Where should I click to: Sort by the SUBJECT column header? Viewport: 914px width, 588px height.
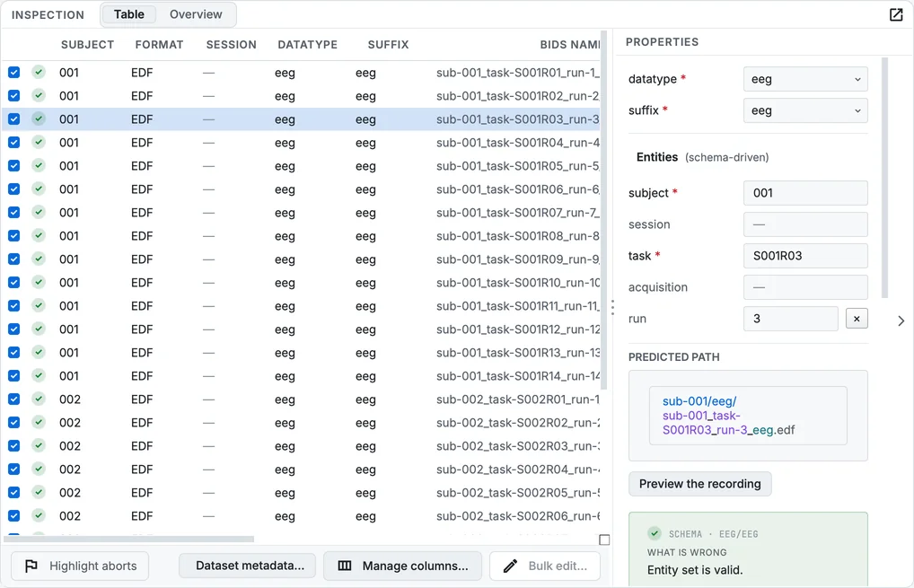[x=87, y=45]
